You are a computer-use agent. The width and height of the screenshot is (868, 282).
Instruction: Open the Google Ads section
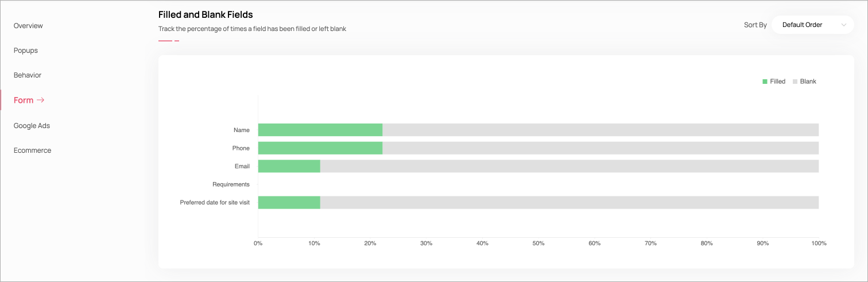click(x=32, y=126)
